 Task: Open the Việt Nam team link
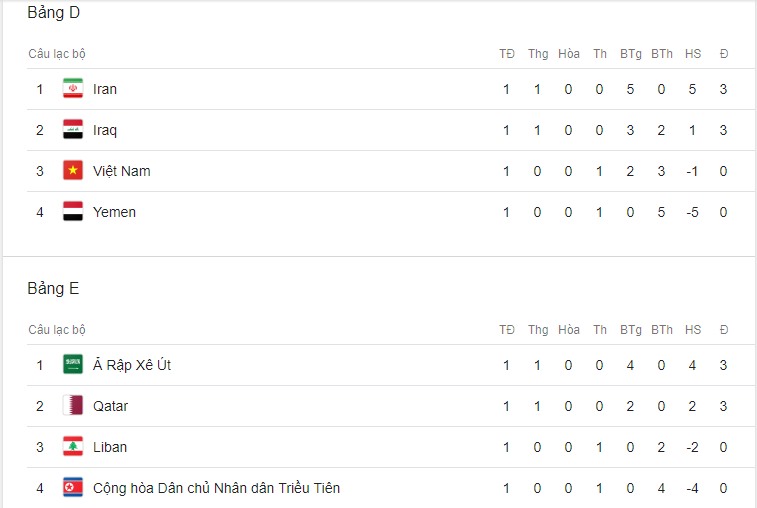click(x=122, y=171)
